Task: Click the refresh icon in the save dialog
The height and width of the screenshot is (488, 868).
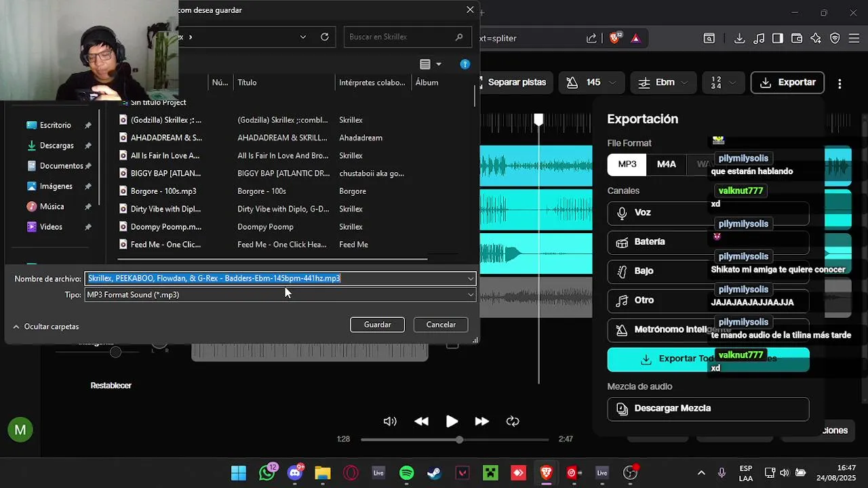Action: click(x=325, y=37)
